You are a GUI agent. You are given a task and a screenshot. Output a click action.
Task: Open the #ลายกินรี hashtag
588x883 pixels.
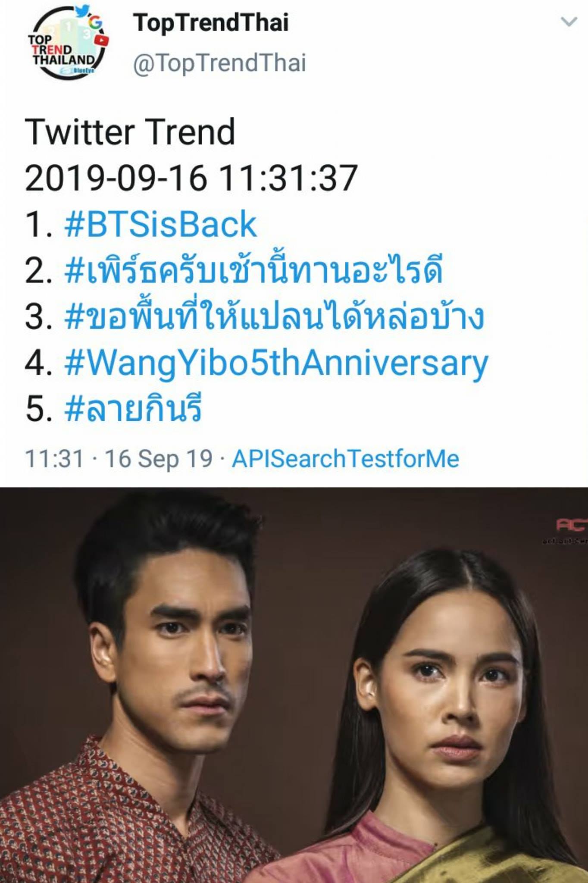[133, 408]
